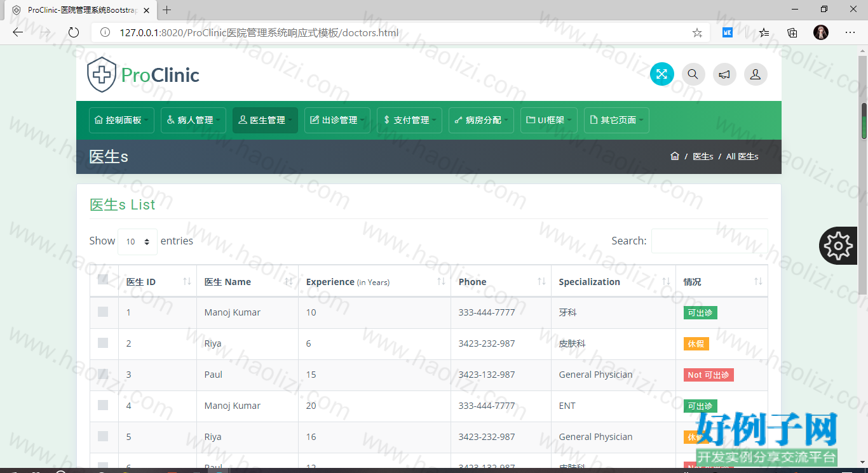Image resolution: width=868 pixels, height=473 pixels.
Task: View site information icon in address bar
Action: [x=105, y=32]
